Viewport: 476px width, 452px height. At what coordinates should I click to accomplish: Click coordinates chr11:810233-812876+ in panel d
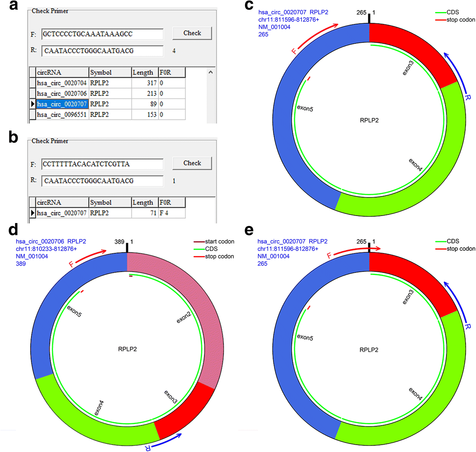(x=46, y=249)
